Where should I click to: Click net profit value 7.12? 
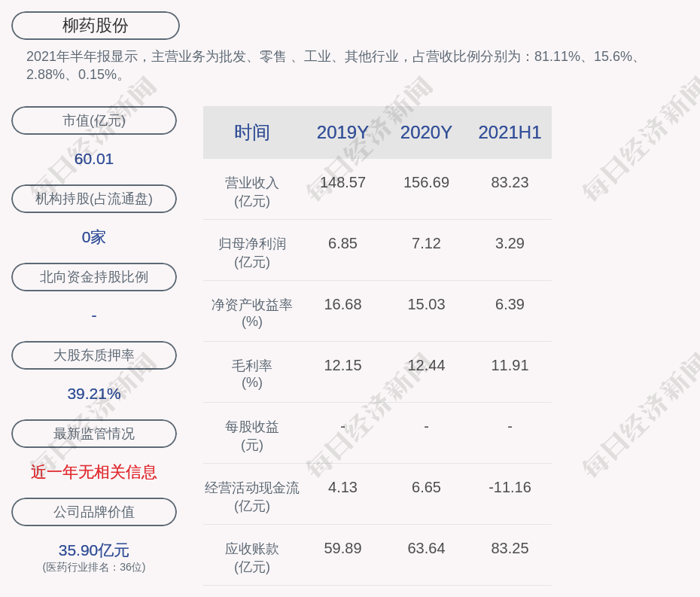pyautogui.click(x=426, y=244)
